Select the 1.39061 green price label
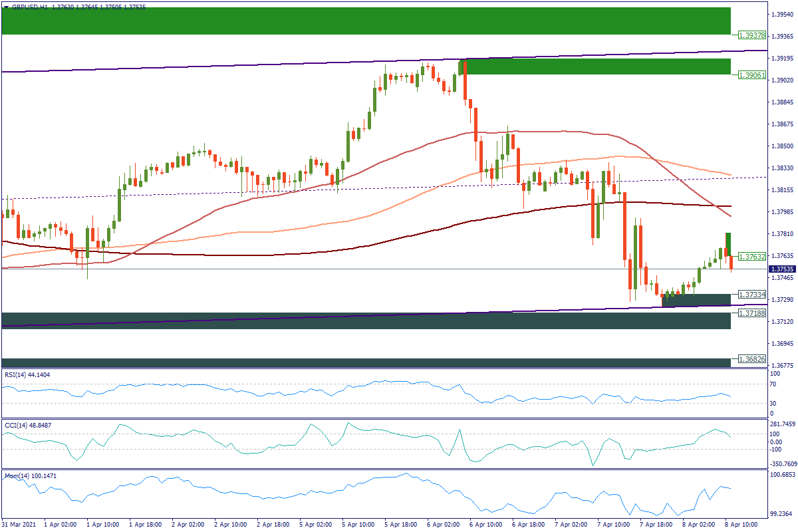This screenshot has width=798, height=532. [752, 75]
